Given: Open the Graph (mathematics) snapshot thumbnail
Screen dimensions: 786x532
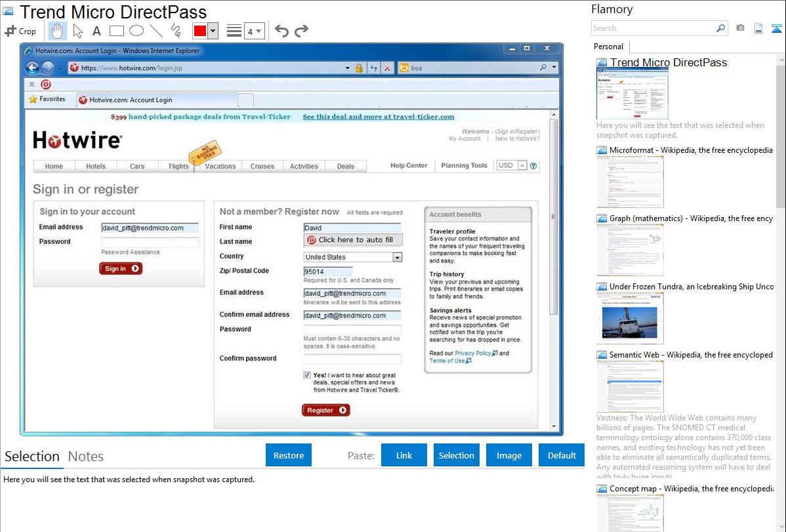Looking at the screenshot, I should 630,250.
